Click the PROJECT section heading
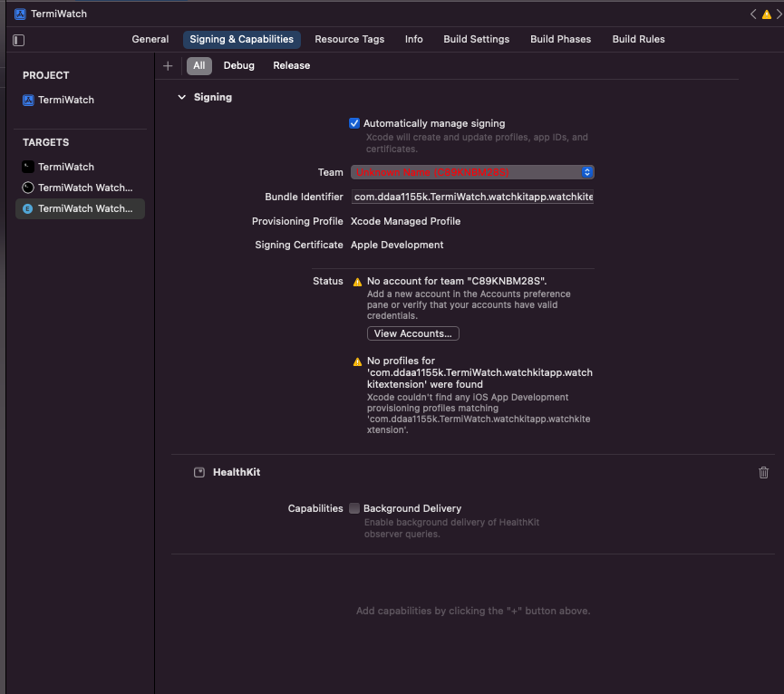The height and width of the screenshot is (694, 784). pos(46,75)
